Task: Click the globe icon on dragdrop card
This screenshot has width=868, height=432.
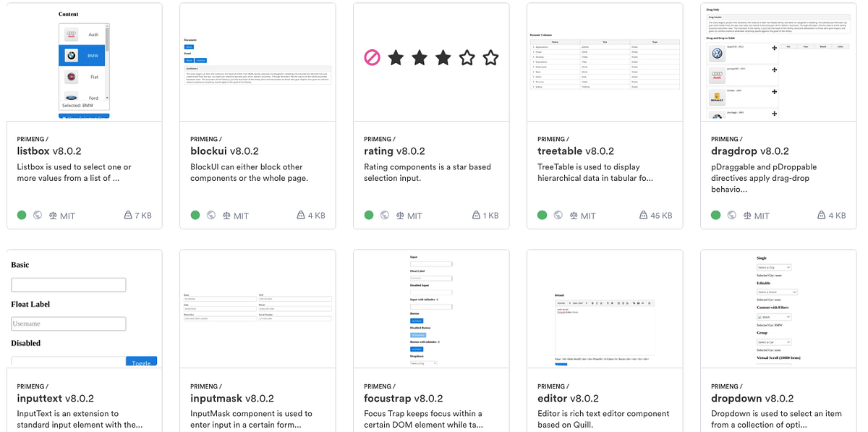Action: pos(732,215)
